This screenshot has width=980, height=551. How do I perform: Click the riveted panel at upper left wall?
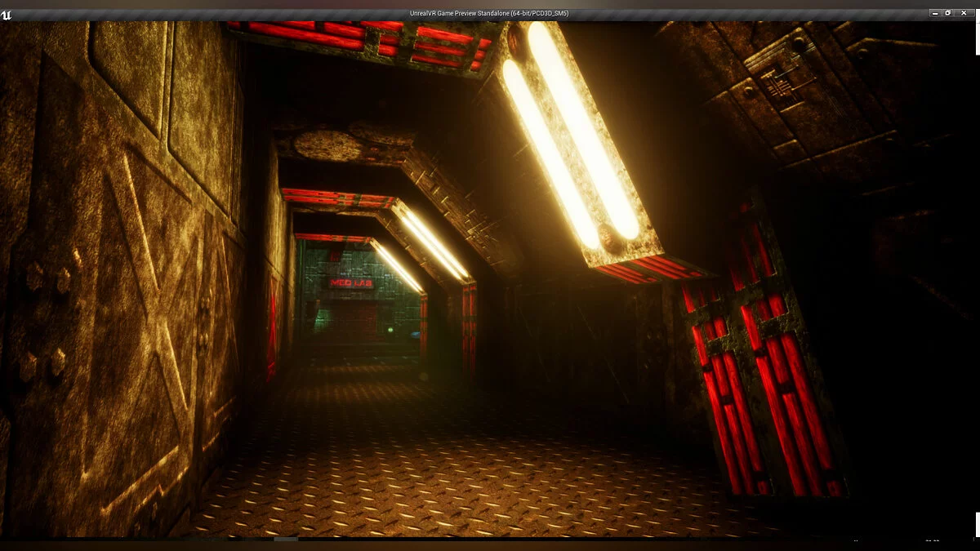[x=131, y=69]
